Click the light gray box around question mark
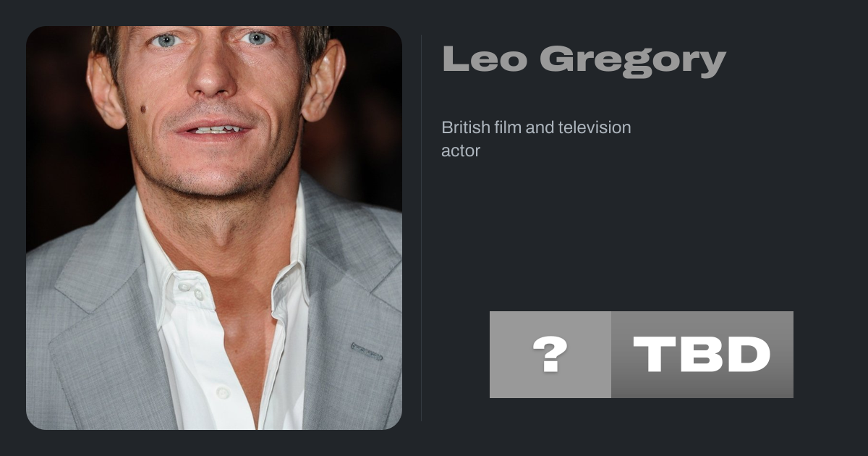Viewport: 868px width, 456px height. (550, 355)
